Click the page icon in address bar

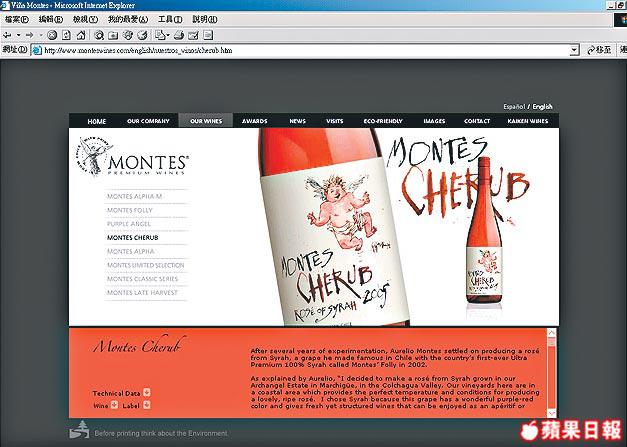[37, 50]
